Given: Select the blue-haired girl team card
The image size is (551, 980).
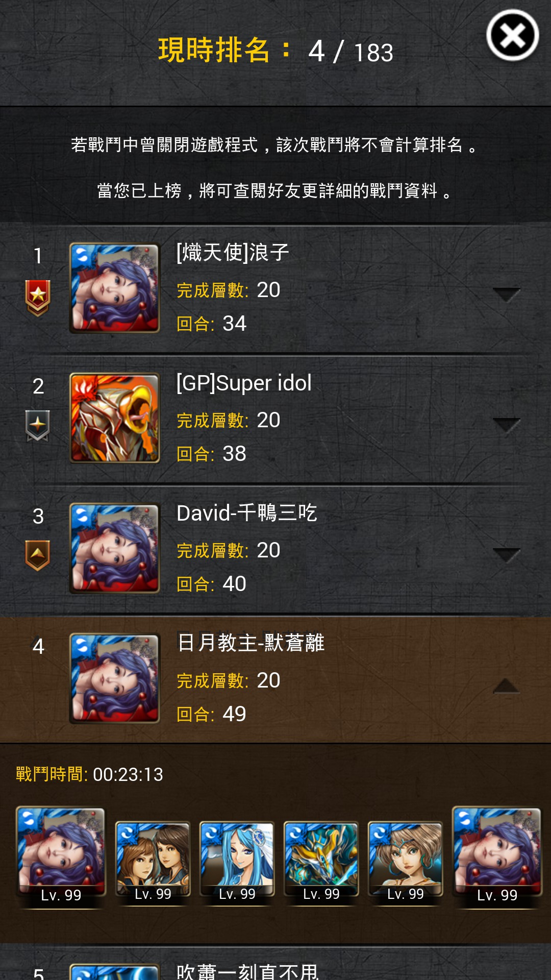Looking at the screenshot, I should [x=237, y=863].
